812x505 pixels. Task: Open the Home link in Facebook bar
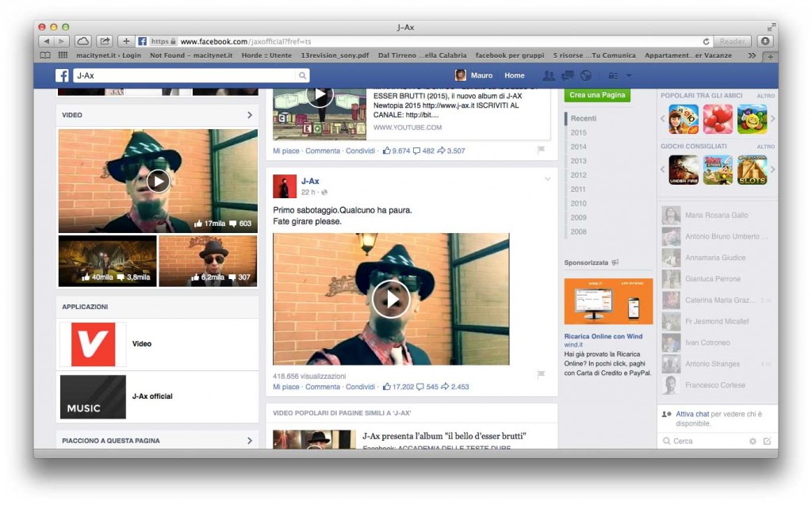(514, 75)
